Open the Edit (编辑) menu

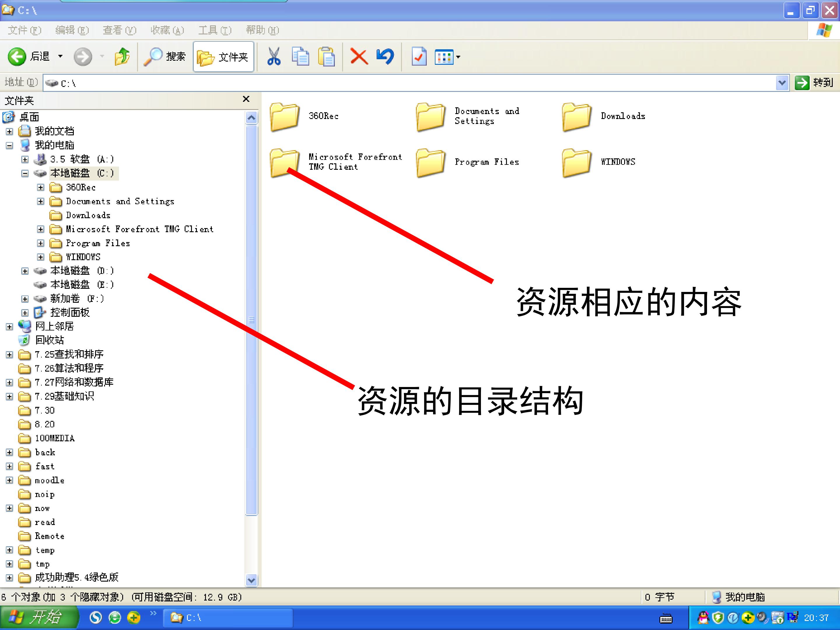(x=72, y=30)
